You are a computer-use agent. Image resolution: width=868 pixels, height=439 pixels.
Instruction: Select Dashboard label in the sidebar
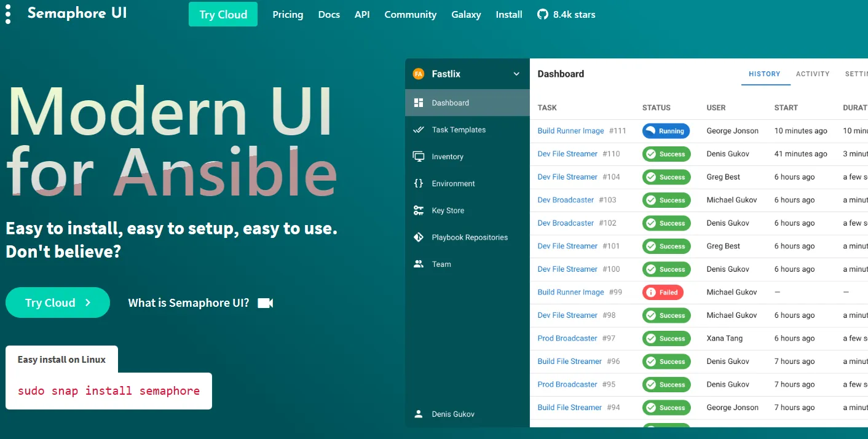[451, 103]
